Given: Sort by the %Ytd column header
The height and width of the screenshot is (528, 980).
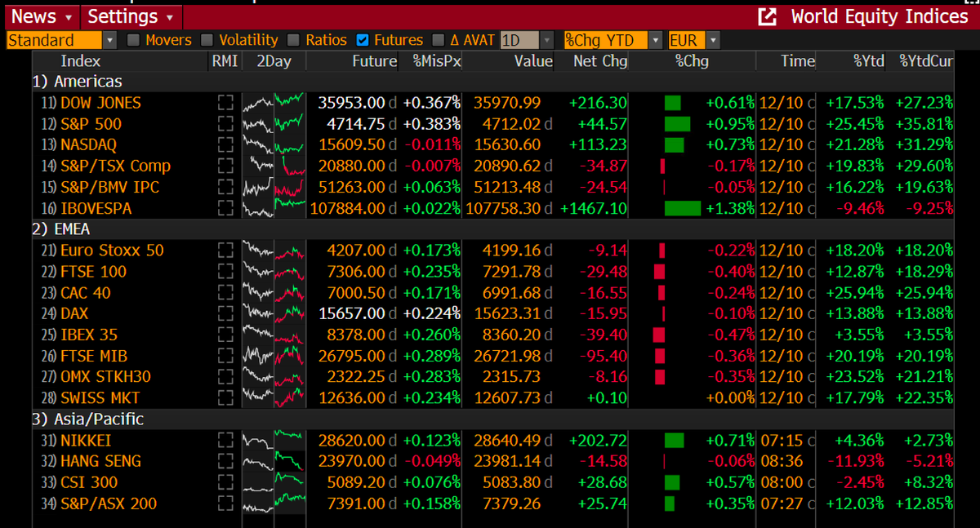Looking at the screenshot, I should 869,61.
